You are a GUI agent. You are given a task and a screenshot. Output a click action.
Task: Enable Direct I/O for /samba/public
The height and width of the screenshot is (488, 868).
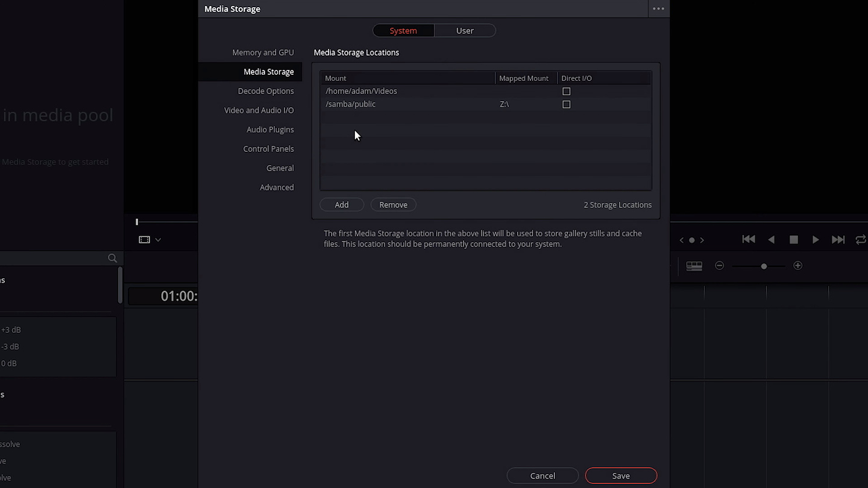(x=566, y=104)
